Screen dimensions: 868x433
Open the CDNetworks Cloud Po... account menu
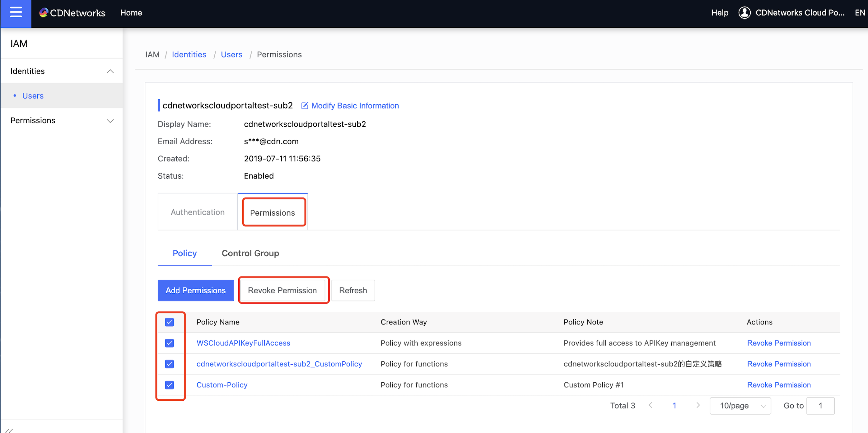800,13
